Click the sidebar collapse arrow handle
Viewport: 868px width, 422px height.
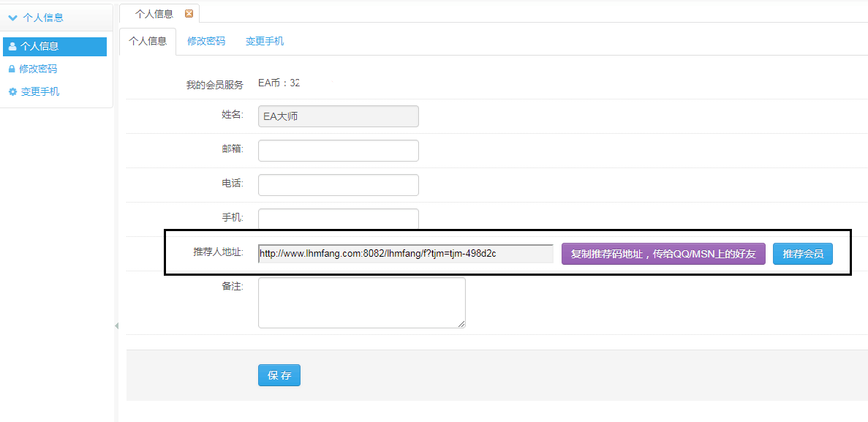point(116,325)
